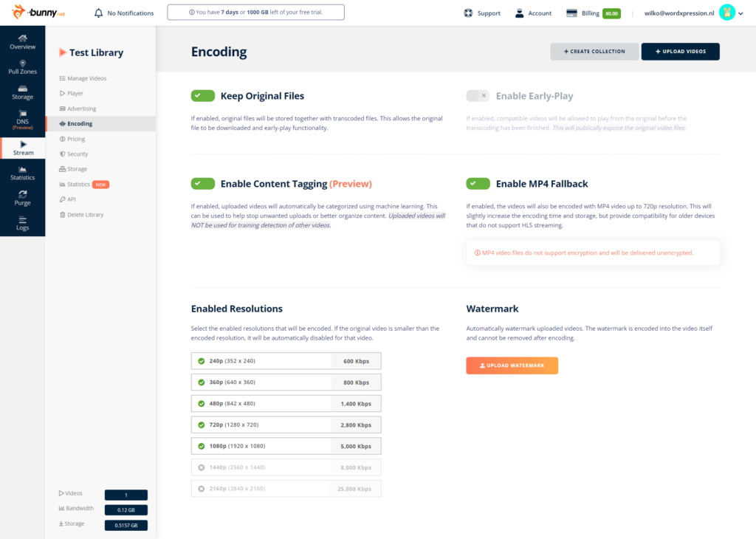
Task: Click the 2,800 Kbps bitrate value
Action: tap(356, 425)
